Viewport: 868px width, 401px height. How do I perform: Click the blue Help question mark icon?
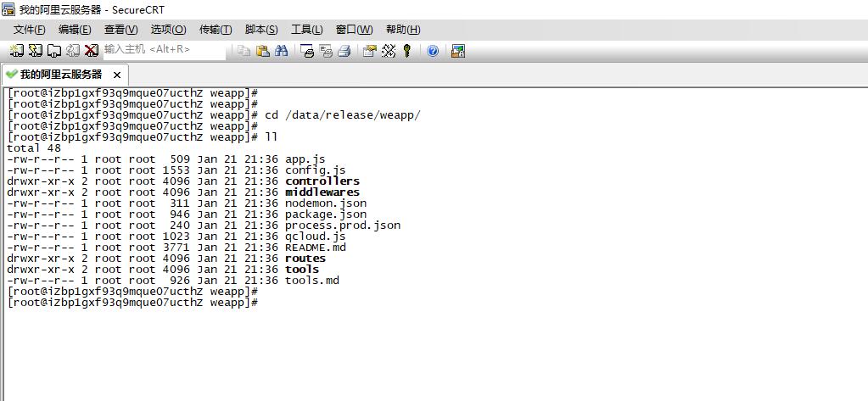pyautogui.click(x=433, y=51)
